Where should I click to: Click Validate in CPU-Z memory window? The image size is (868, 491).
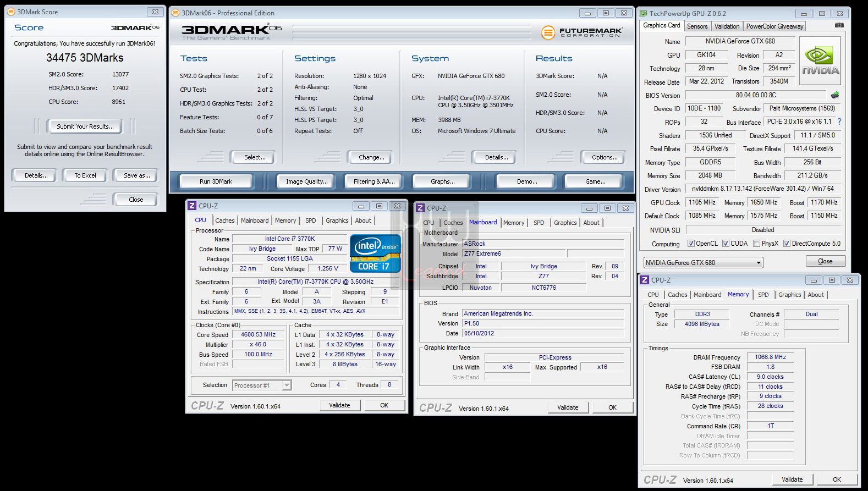792,479
